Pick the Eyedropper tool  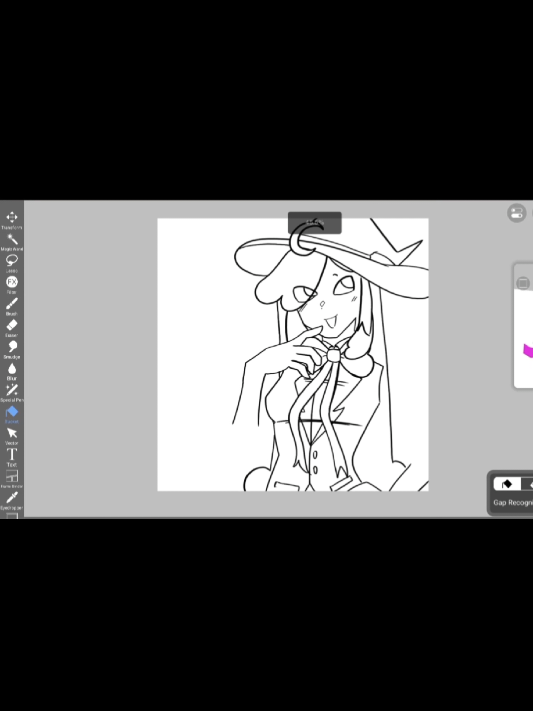(x=12, y=500)
